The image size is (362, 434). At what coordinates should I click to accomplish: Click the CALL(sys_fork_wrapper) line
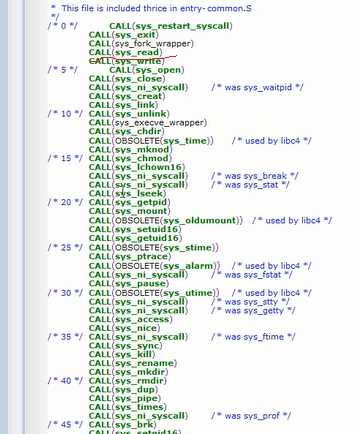tap(141, 44)
